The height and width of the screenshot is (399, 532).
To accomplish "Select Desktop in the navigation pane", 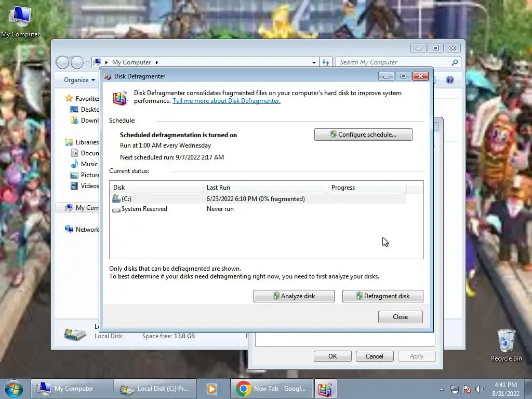I will coord(85,109).
